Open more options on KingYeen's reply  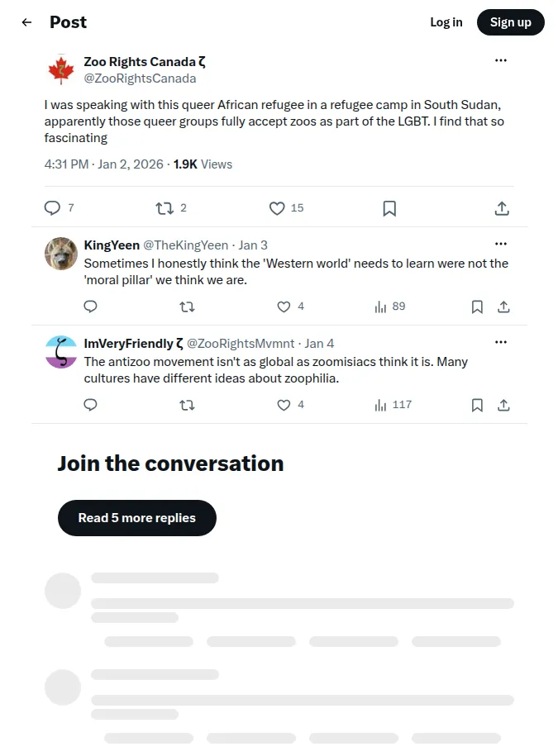[x=501, y=244]
